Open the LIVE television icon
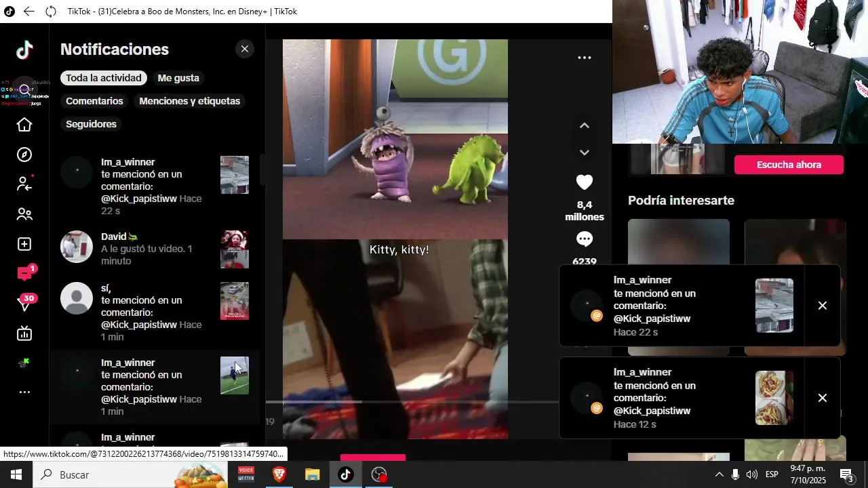 24,333
